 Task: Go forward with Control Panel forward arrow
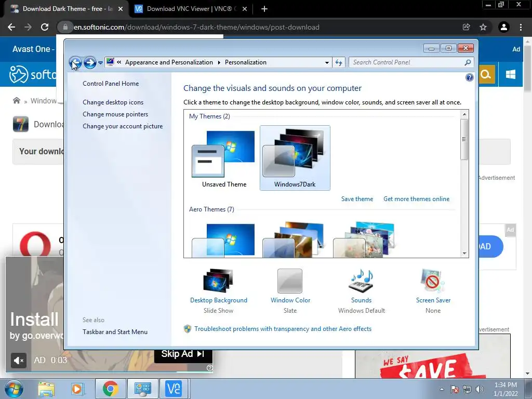coord(90,62)
